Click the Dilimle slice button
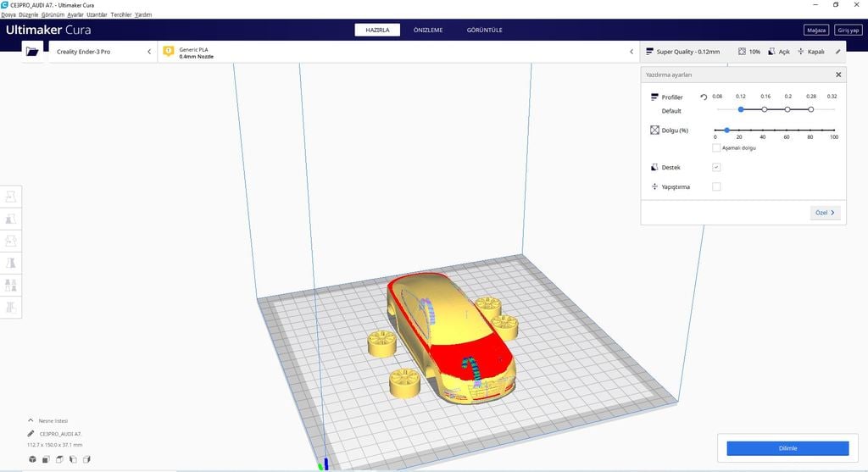Screen dimensions: 868x472 tap(787, 448)
